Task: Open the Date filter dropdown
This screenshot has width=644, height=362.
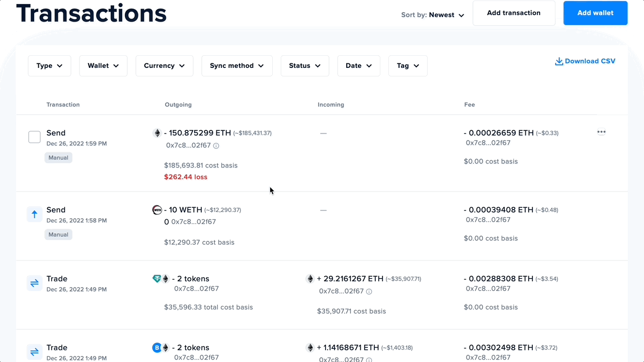Action: 359,66
